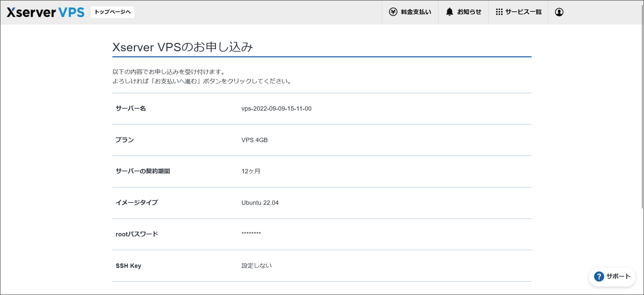Image resolution: width=644 pixels, height=295 pixels.
Task: Select plan value VPS 4GB
Action: point(255,140)
